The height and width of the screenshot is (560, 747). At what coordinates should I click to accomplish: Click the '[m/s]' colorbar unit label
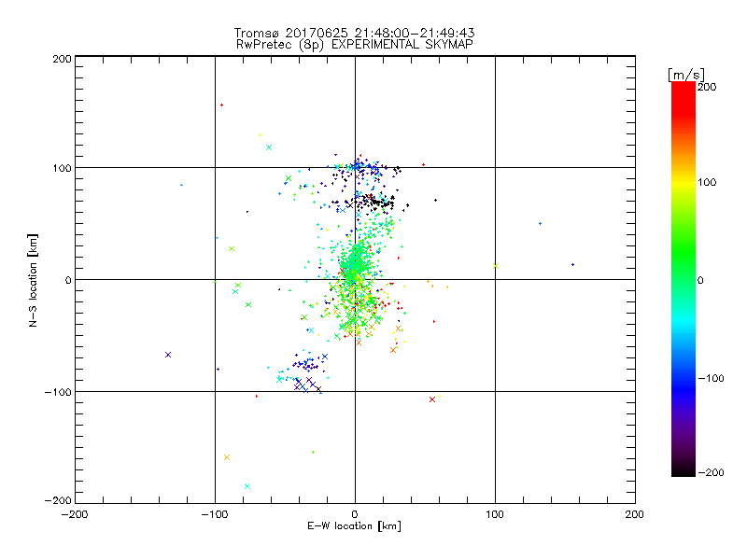(686, 75)
